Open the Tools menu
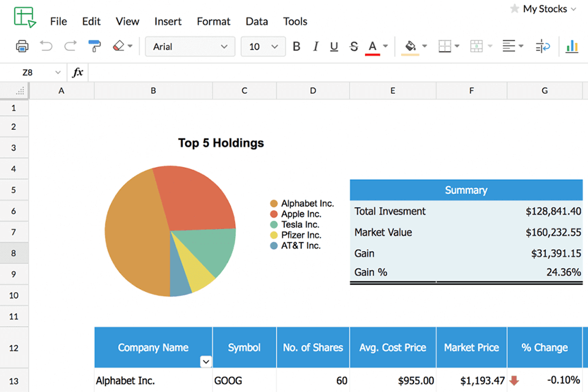The image size is (588, 392). tap(295, 21)
